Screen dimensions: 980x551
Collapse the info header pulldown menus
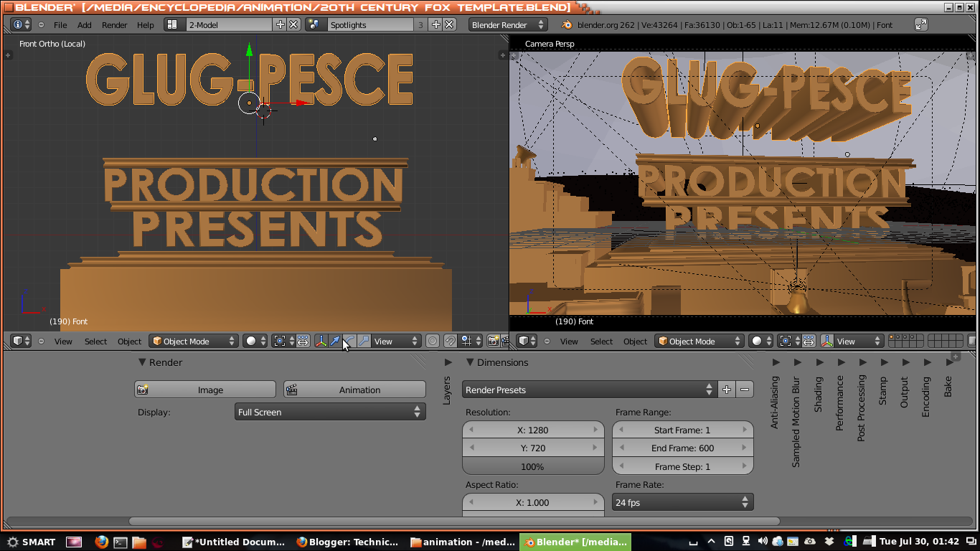click(x=41, y=24)
